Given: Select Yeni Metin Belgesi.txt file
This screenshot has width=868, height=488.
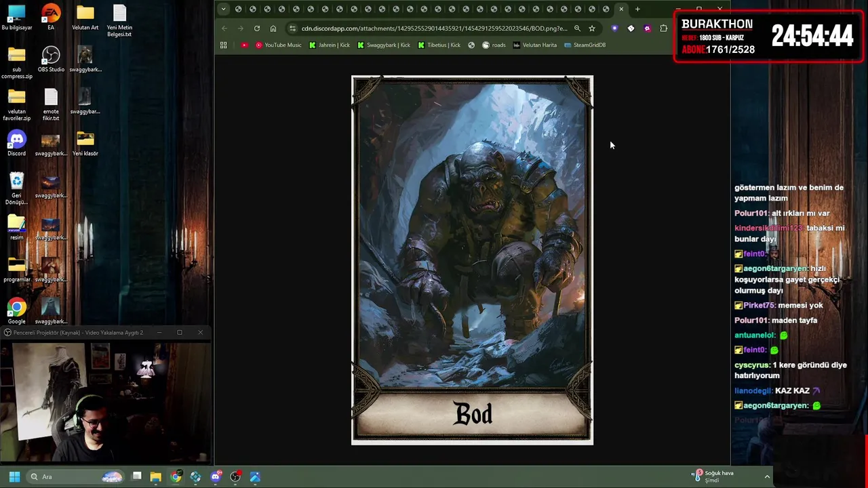Looking at the screenshot, I should 119,21.
